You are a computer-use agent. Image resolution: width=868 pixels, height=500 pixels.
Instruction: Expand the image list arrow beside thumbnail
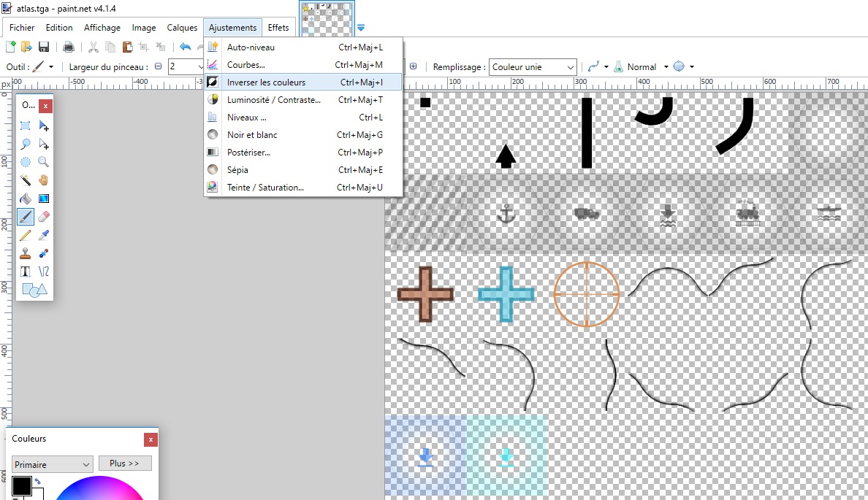tap(361, 27)
